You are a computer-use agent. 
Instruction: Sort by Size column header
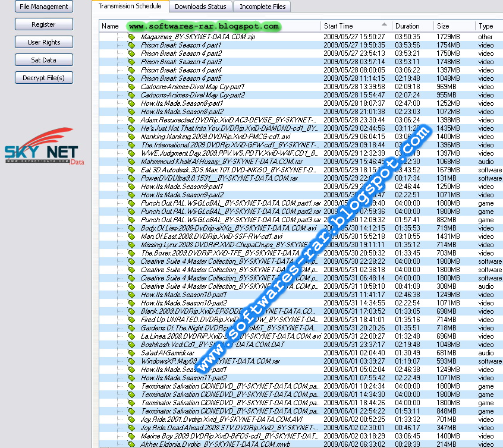[454, 26]
